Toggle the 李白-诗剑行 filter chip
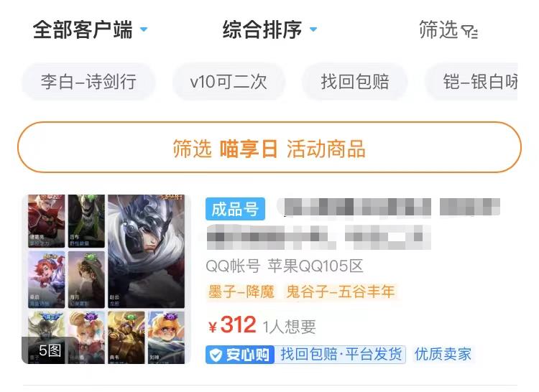 pyautogui.click(x=88, y=82)
